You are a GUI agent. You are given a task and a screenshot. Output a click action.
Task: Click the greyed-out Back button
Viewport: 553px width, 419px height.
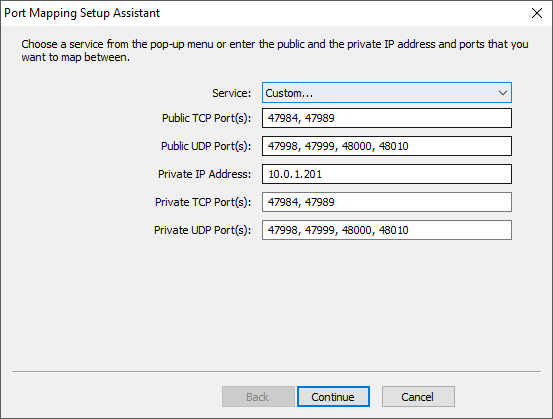point(258,397)
